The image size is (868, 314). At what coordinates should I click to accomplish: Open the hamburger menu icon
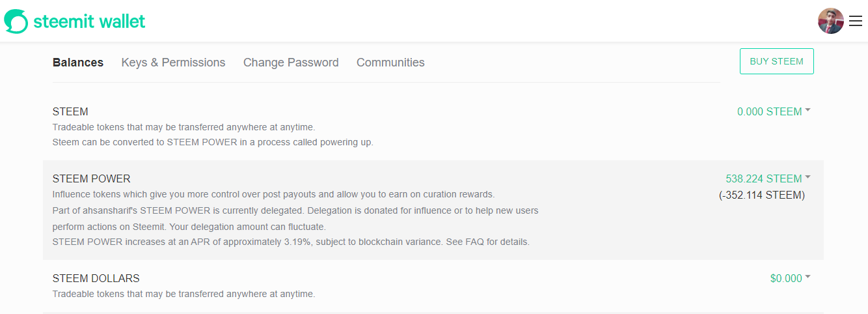coord(856,21)
